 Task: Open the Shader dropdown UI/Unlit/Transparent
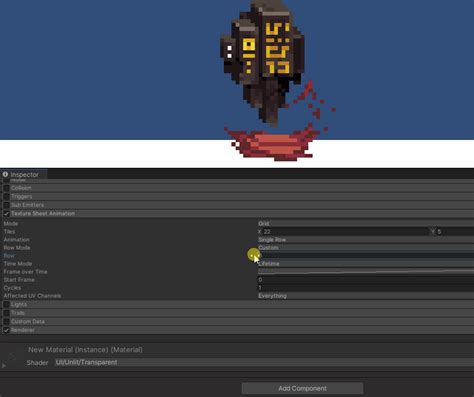[264, 362]
